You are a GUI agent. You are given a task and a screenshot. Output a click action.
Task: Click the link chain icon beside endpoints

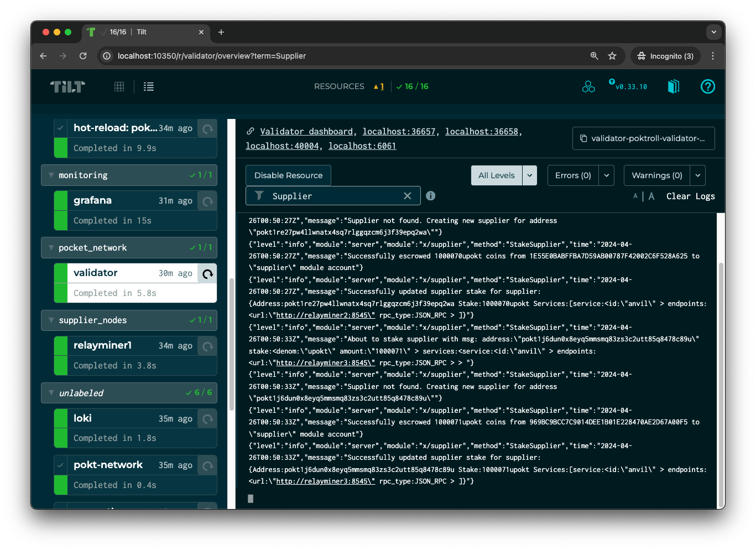(251, 131)
